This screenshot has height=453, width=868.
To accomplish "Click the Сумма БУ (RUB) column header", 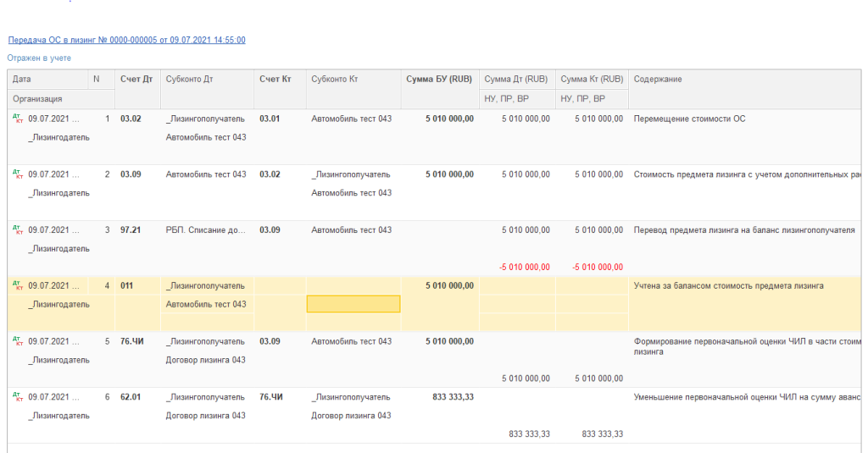I will (438, 80).
